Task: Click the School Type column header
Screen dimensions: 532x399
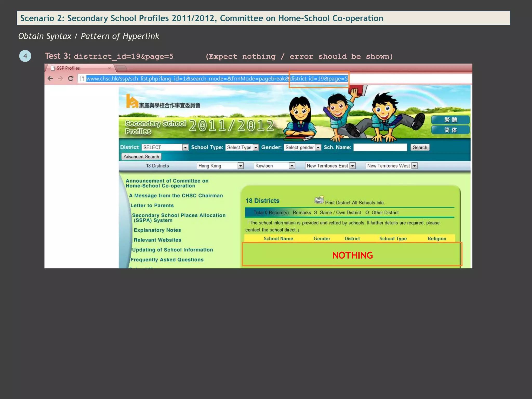Action: click(x=393, y=238)
